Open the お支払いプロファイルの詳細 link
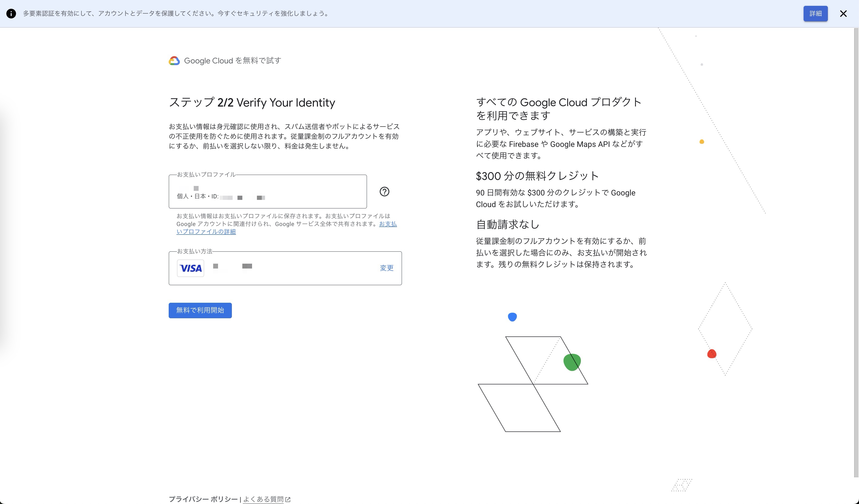The image size is (859, 504). click(x=206, y=232)
